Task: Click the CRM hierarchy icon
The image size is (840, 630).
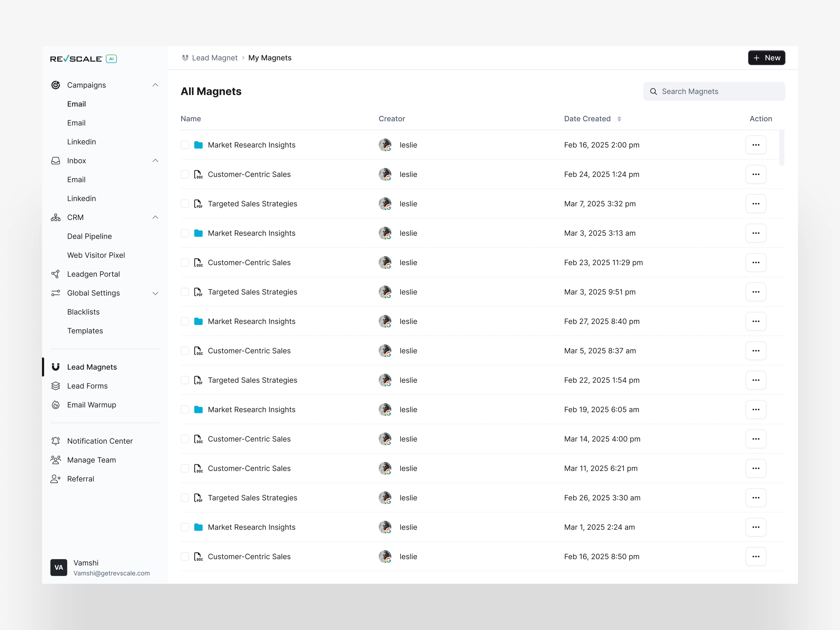Action: (56, 218)
